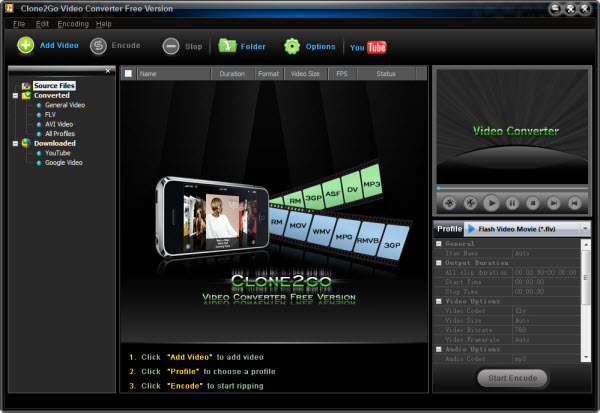Screen dimensions: 600x413
Task: Collapse the Converted tree node
Action: [15, 96]
